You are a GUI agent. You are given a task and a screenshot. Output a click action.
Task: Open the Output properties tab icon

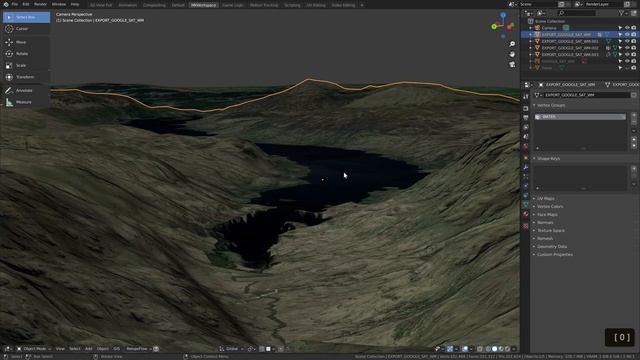click(x=526, y=118)
